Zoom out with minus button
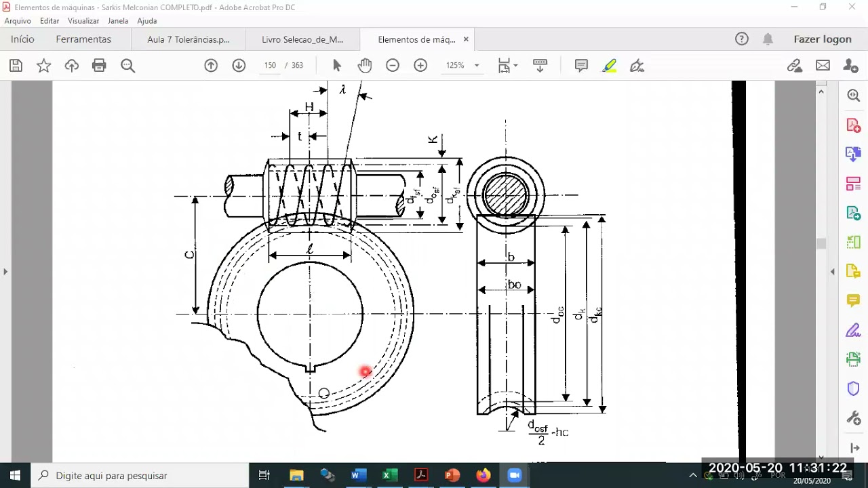The image size is (868, 488). point(393,66)
